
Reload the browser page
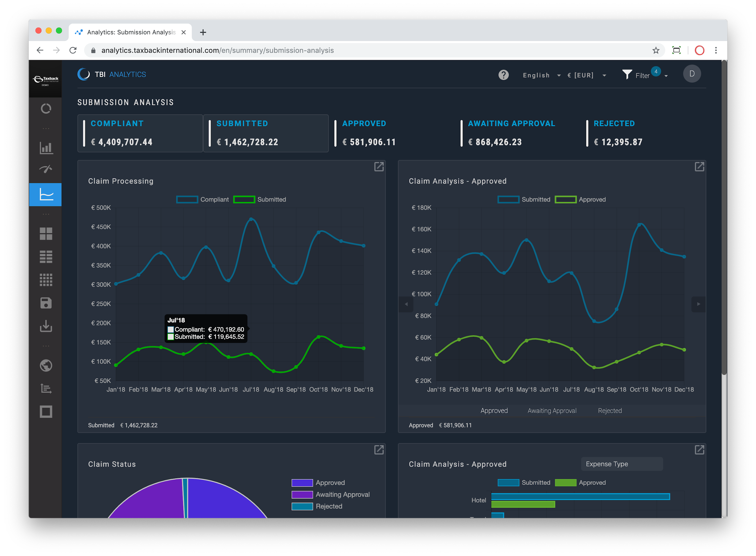coord(73,50)
